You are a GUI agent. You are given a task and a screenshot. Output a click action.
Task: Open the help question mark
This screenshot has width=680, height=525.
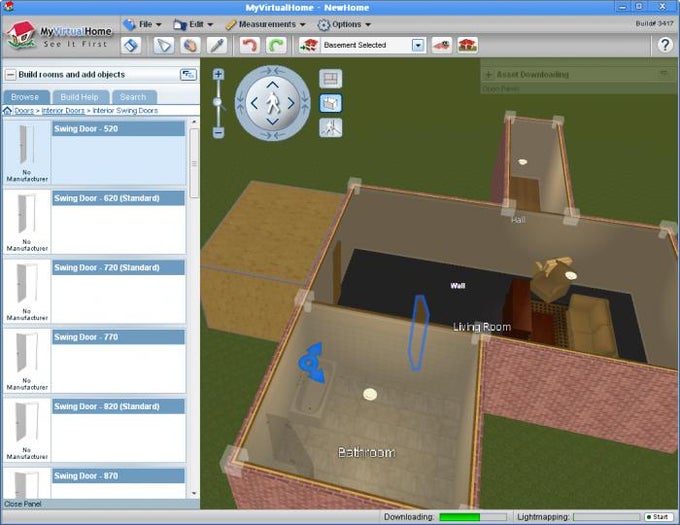tap(665, 45)
